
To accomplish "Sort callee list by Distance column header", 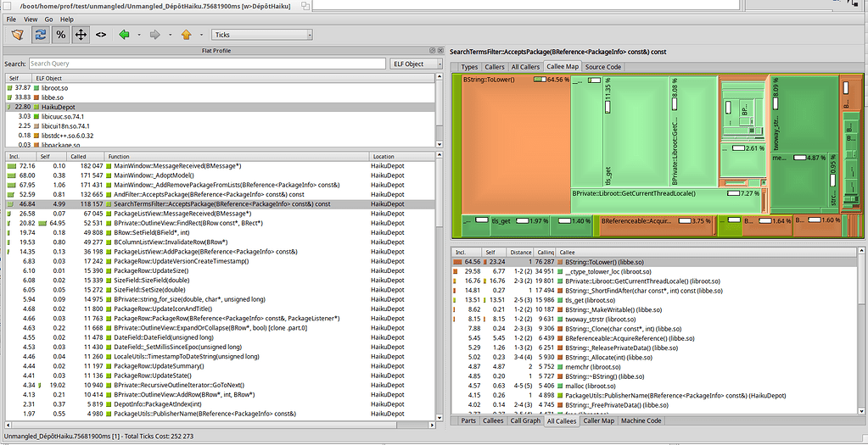I will (520, 252).
